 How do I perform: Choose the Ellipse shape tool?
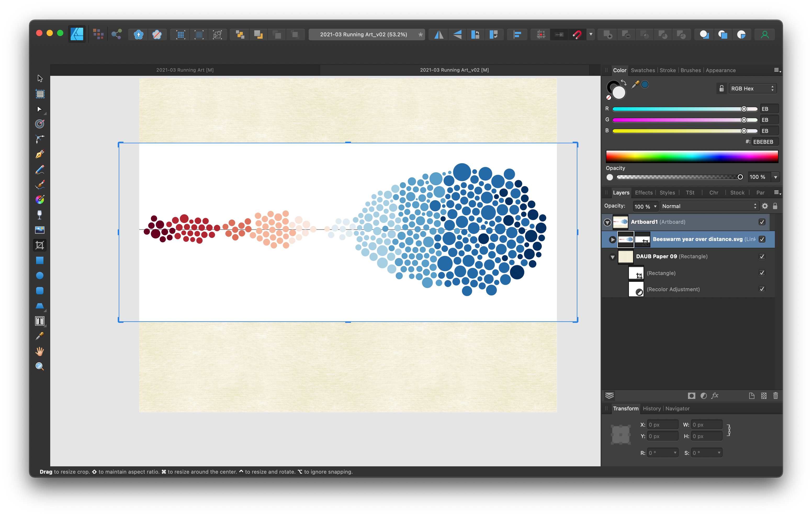pos(40,275)
